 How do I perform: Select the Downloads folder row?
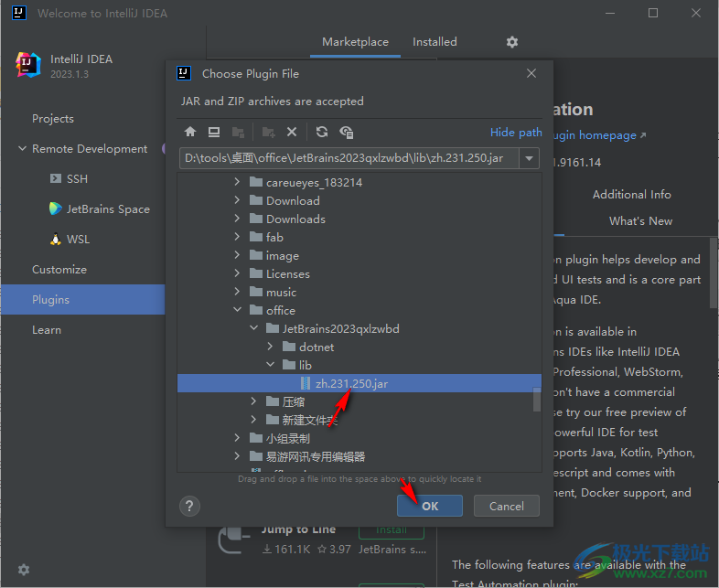click(x=359, y=219)
